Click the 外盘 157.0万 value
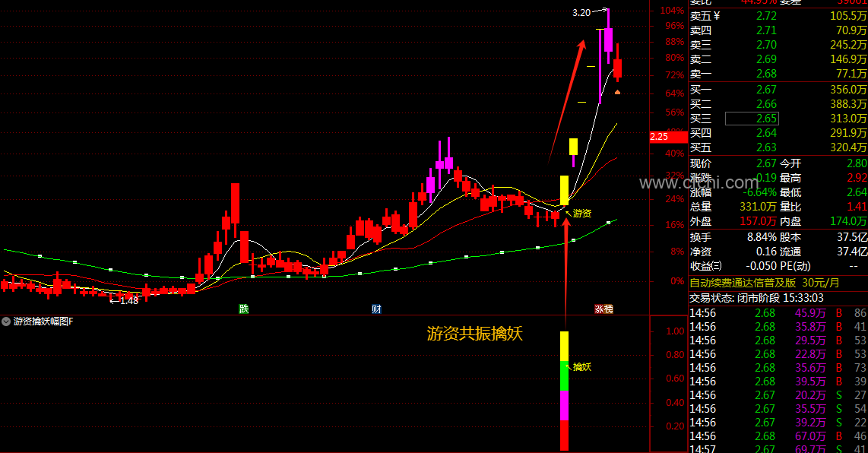Image resolution: width=868 pixels, height=453 pixels. 758,221
